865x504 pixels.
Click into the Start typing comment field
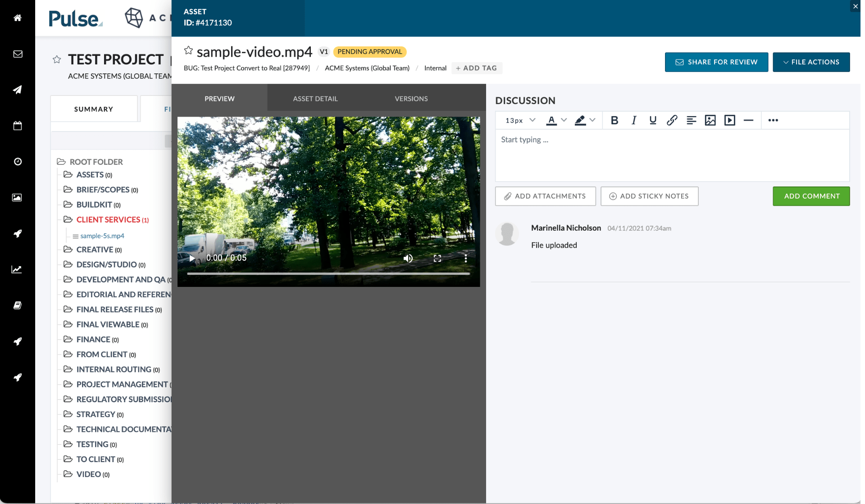(672, 155)
